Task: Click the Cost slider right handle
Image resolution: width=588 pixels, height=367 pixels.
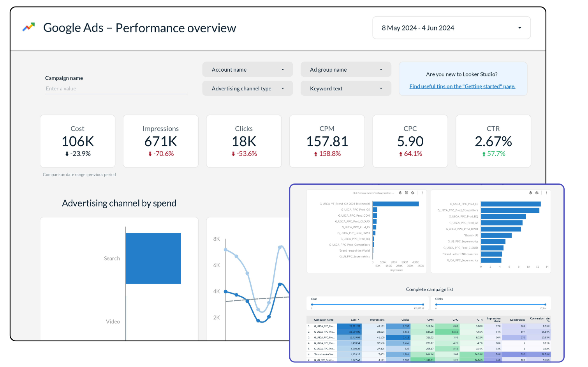Action: pyautogui.click(x=423, y=305)
